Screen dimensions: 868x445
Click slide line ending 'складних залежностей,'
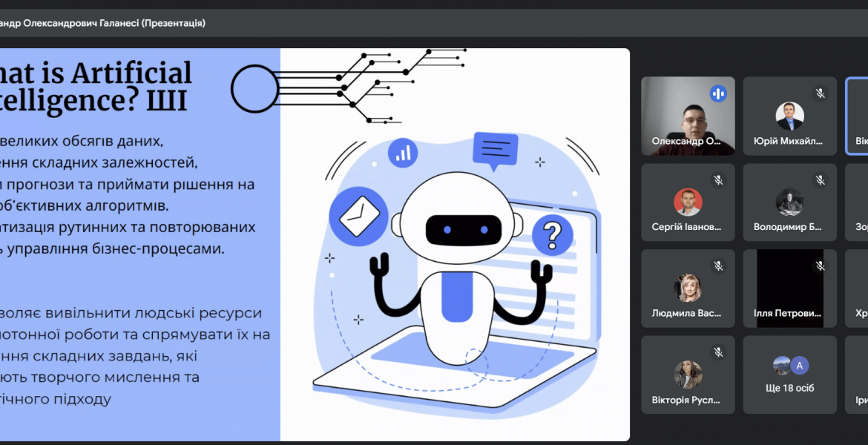coord(99,162)
